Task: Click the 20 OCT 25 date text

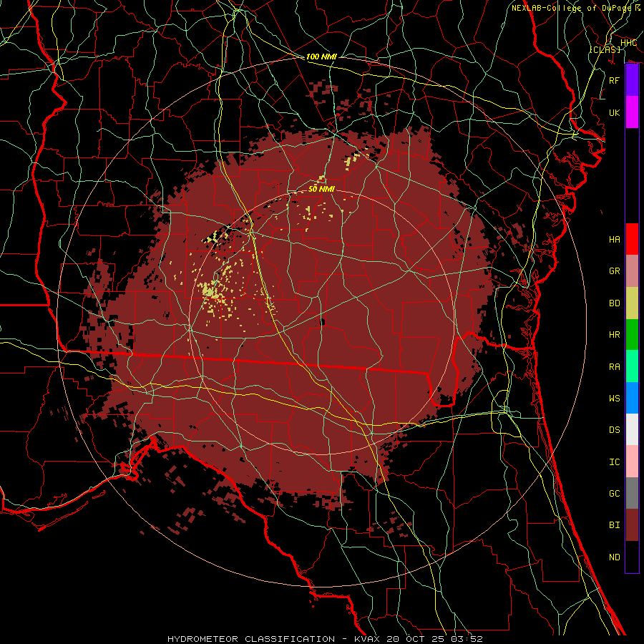Action: (416, 639)
